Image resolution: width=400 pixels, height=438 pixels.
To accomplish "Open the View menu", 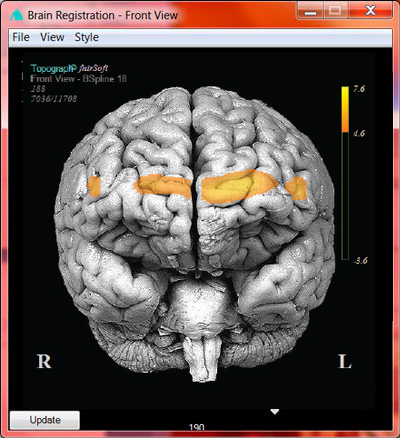I will [52, 37].
